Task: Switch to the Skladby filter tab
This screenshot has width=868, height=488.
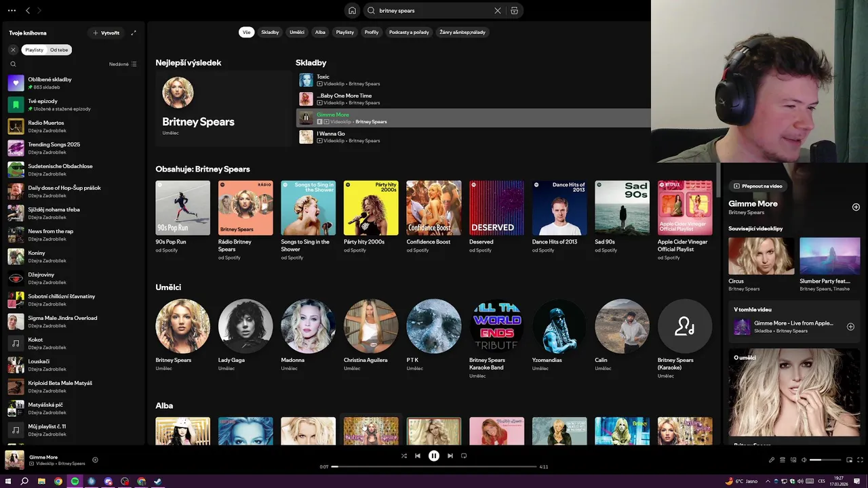Action: pyautogui.click(x=270, y=32)
